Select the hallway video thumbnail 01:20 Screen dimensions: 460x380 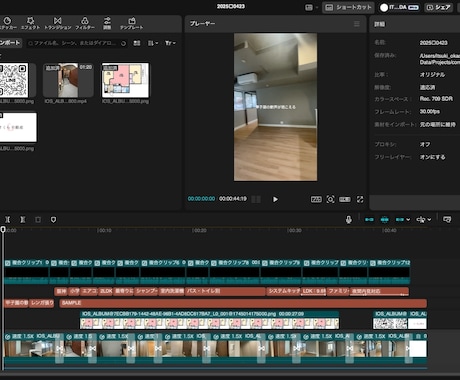[x=68, y=80]
